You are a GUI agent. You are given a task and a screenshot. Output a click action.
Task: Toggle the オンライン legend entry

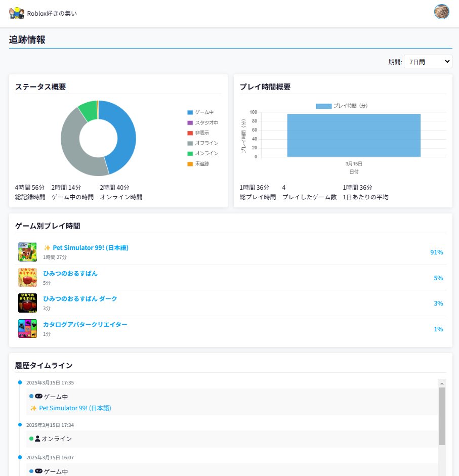tap(202, 154)
